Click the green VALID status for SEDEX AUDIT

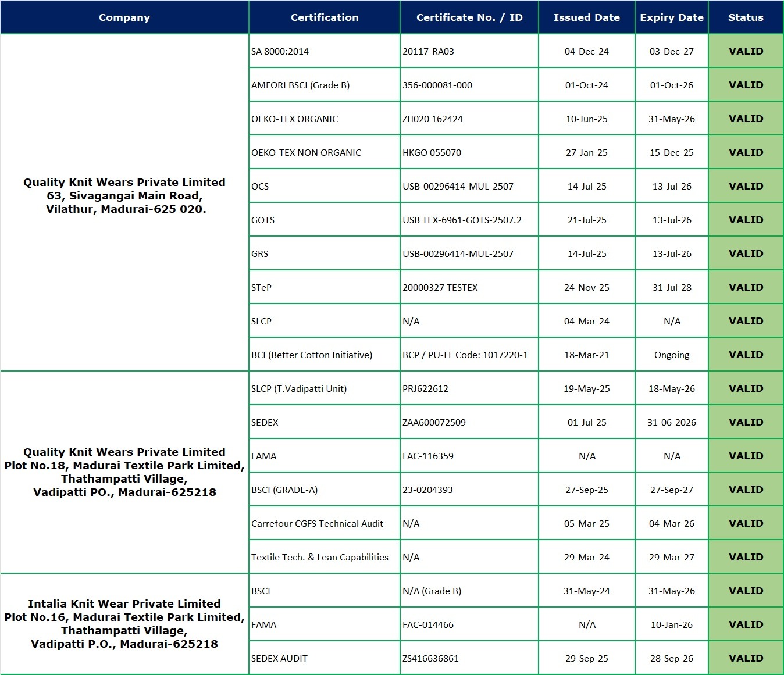coord(746,658)
